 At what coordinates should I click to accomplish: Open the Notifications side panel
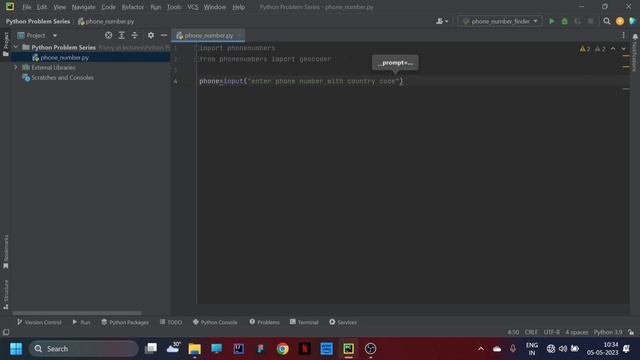[635, 53]
